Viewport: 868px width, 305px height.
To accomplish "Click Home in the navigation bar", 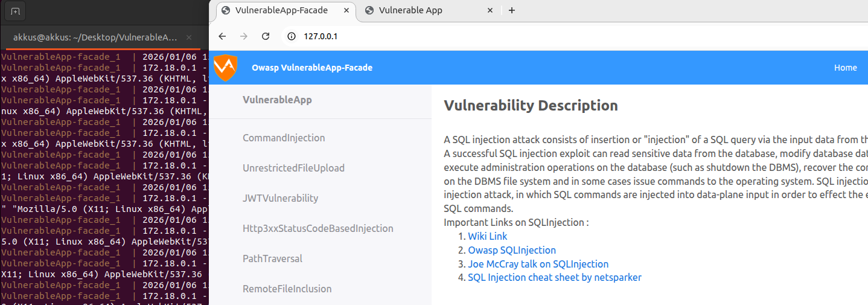I will (845, 68).
